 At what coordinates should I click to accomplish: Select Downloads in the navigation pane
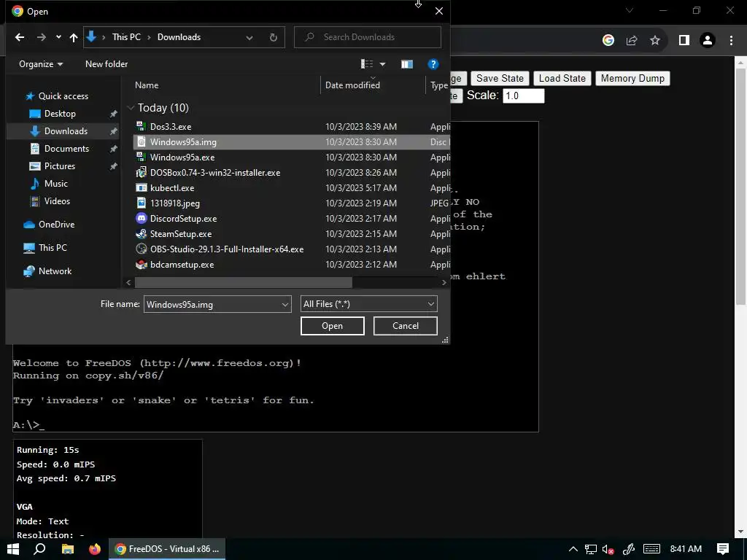point(66,131)
